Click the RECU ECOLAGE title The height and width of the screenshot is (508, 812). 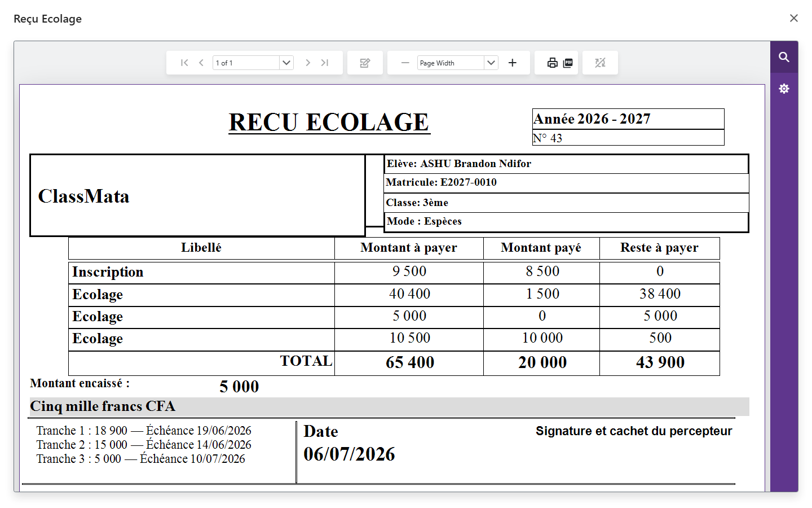coord(329,122)
